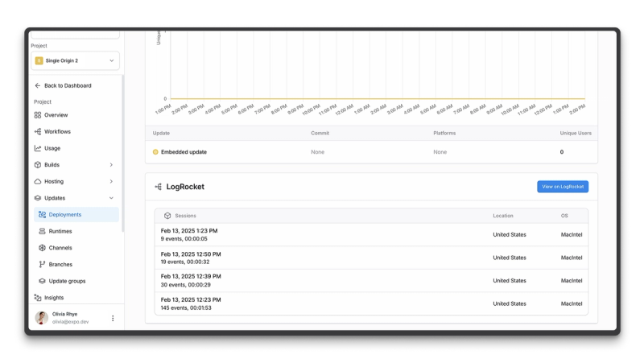Click the Runtimes icon
Image resolution: width=644 pixels, height=363 pixels.
[x=42, y=231]
